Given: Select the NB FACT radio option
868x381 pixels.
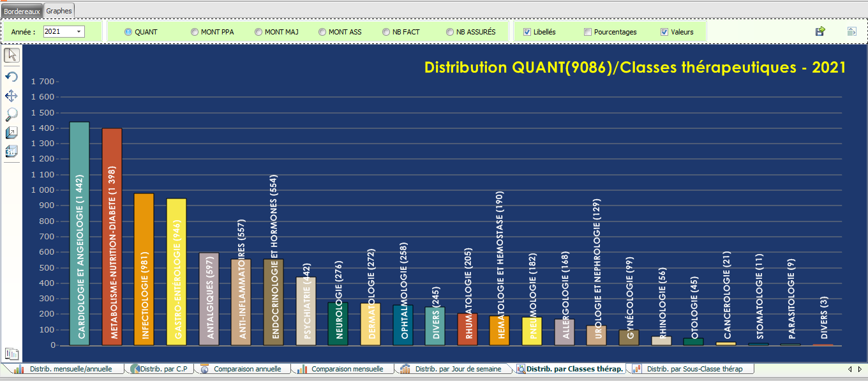Looking at the screenshot, I should [386, 32].
